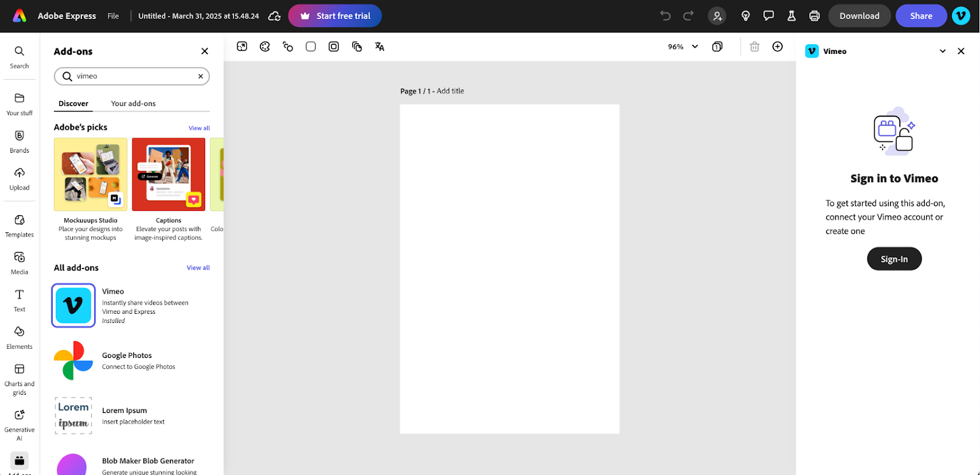Open the File menu
This screenshot has width=980, height=475.
point(113,16)
